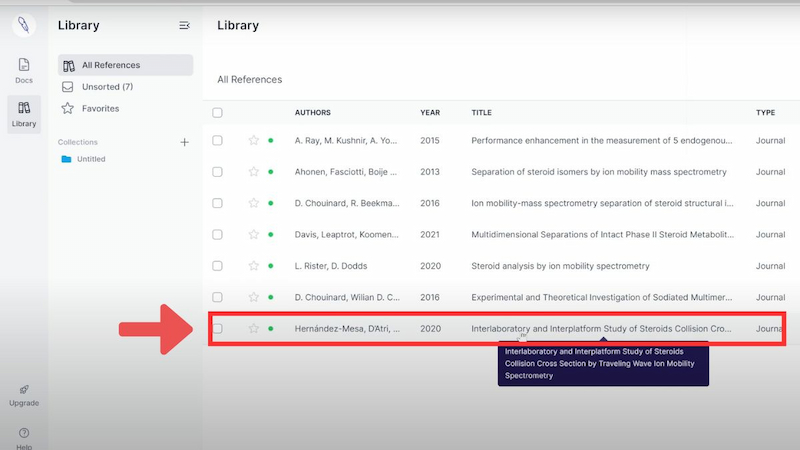Click green status dot on Ahonen row
The height and width of the screenshot is (450, 800).
coord(271,172)
